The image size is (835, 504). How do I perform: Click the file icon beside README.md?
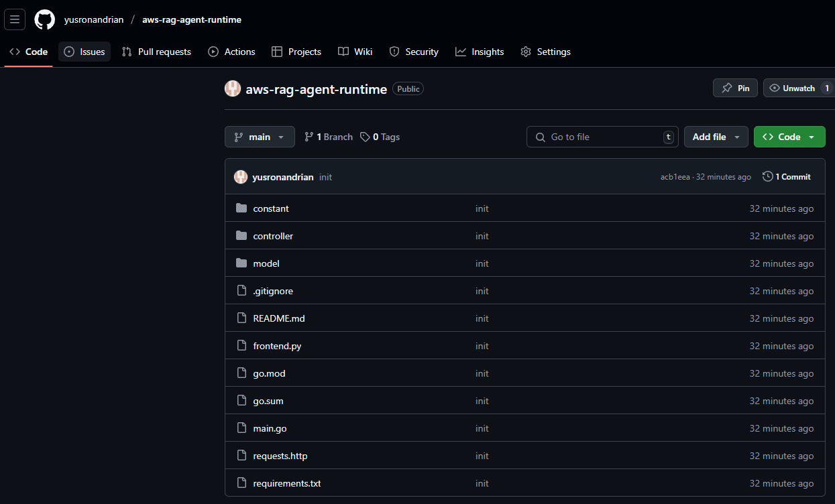coord(241,318)
